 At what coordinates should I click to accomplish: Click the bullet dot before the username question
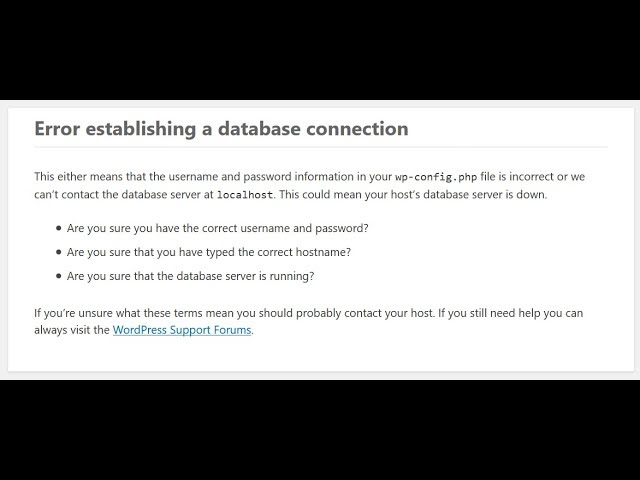59,228
